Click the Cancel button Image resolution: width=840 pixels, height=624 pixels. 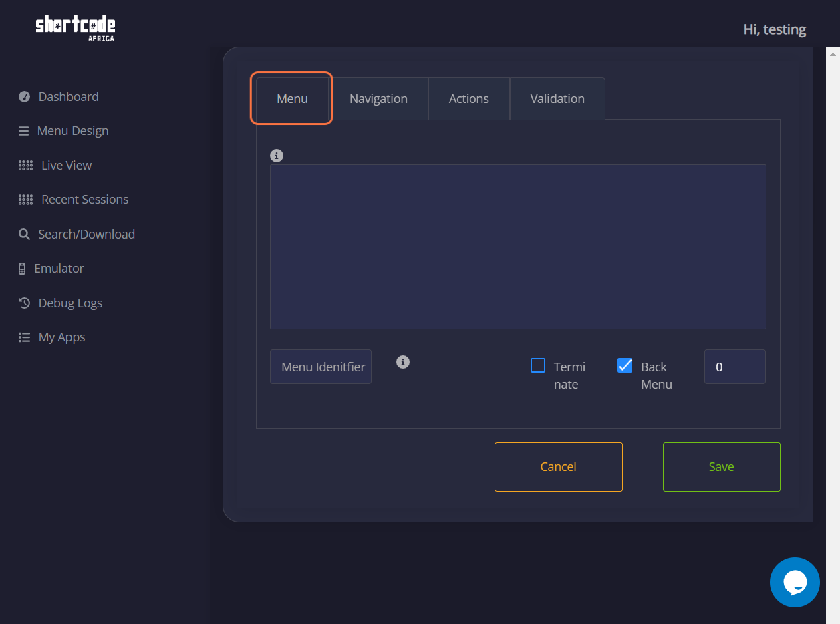coord(559,467)
